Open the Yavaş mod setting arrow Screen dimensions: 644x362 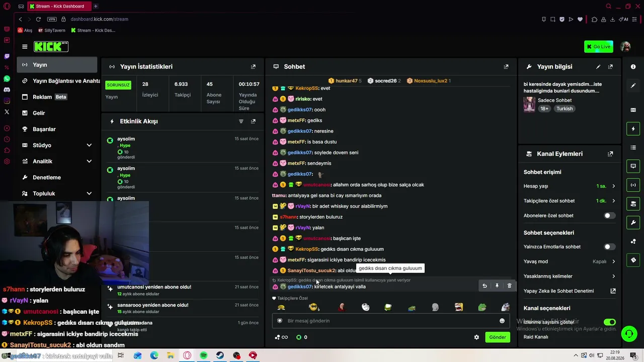[613, 261]
